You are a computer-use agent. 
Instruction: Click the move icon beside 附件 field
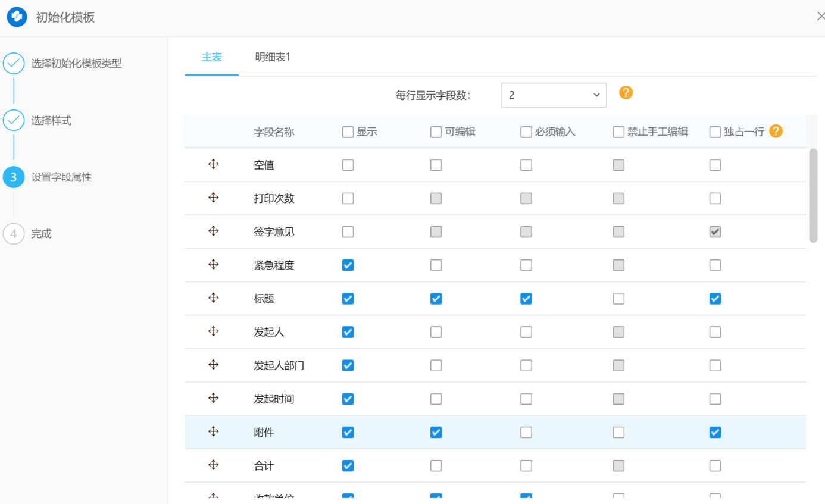(x=214, y=431)
